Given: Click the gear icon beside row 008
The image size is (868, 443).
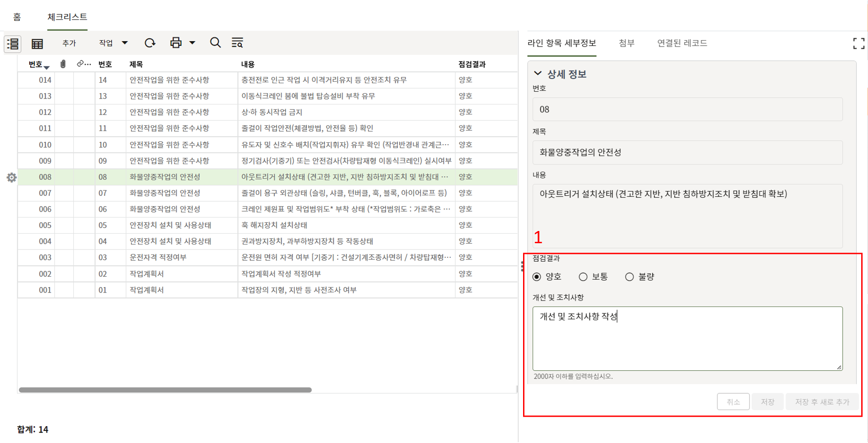Looking at the screenshot, I should tap(12, 177).
